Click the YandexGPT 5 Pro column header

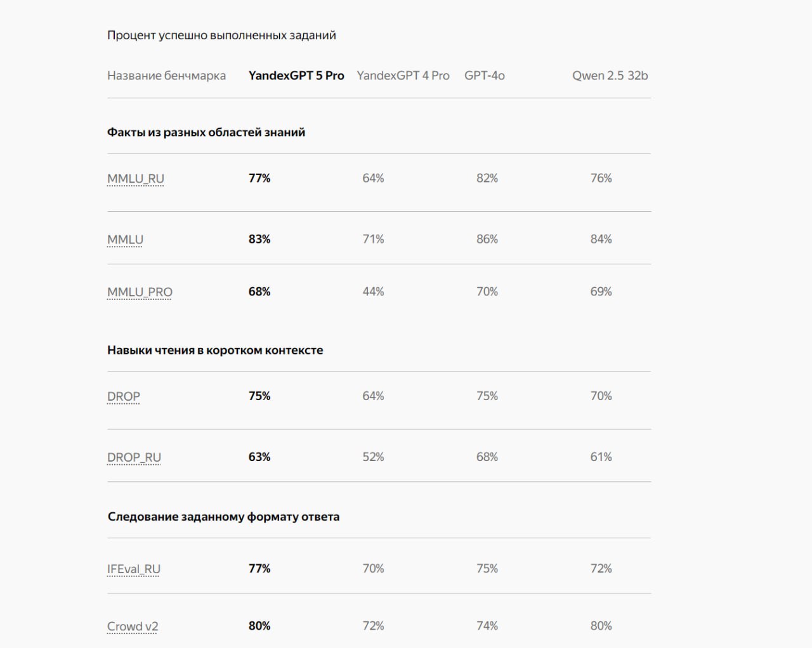click(296, 75)
